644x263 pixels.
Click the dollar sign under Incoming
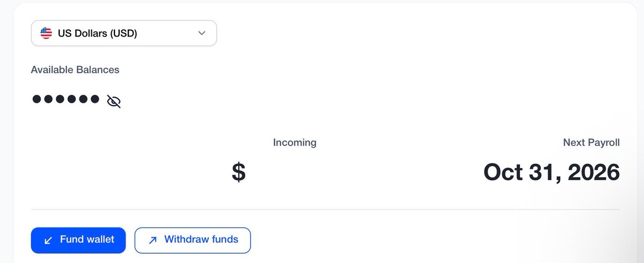(x=239, y=172)
